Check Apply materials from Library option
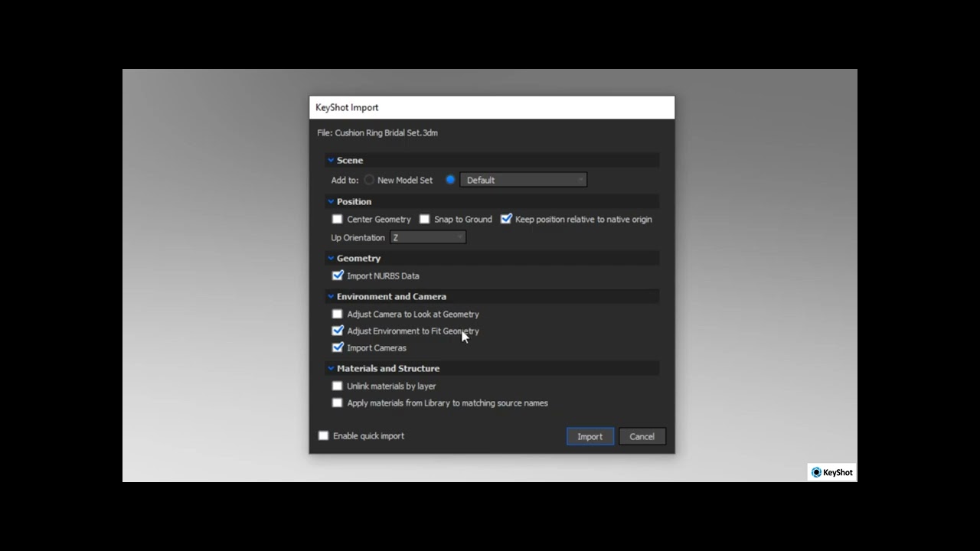The image size is (980, 551). click(337, 403)
